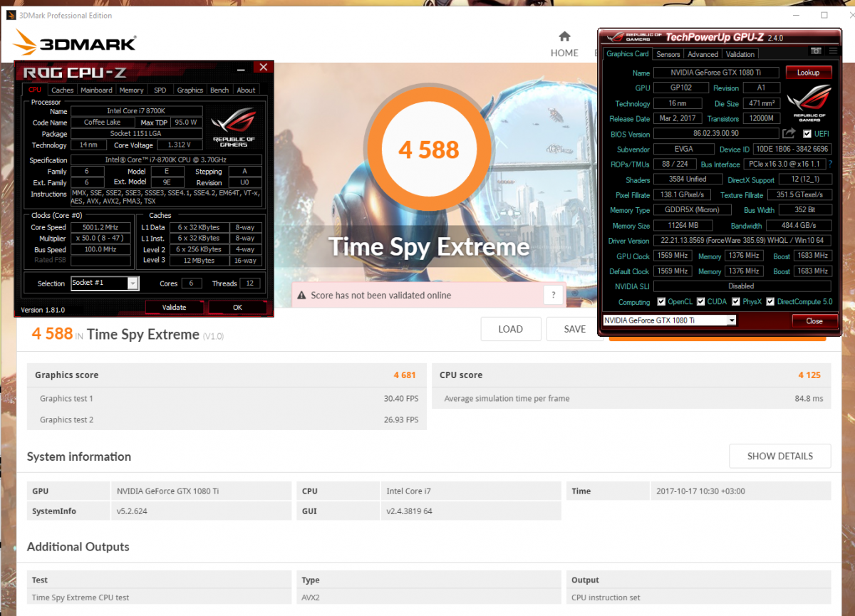Click GPU-Z BIOS export share icon
The image size is (855, 616).
[x=789, y=133]
